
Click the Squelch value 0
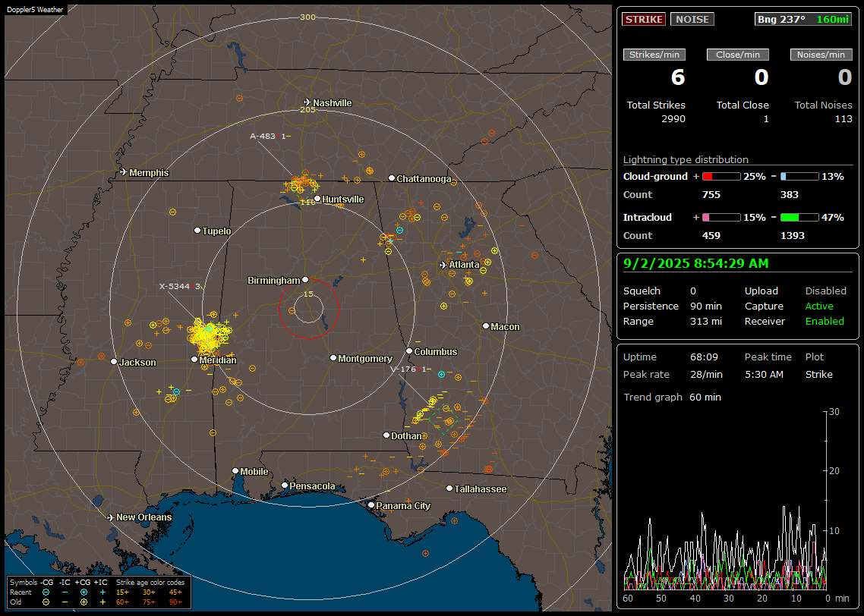(693, 291)
